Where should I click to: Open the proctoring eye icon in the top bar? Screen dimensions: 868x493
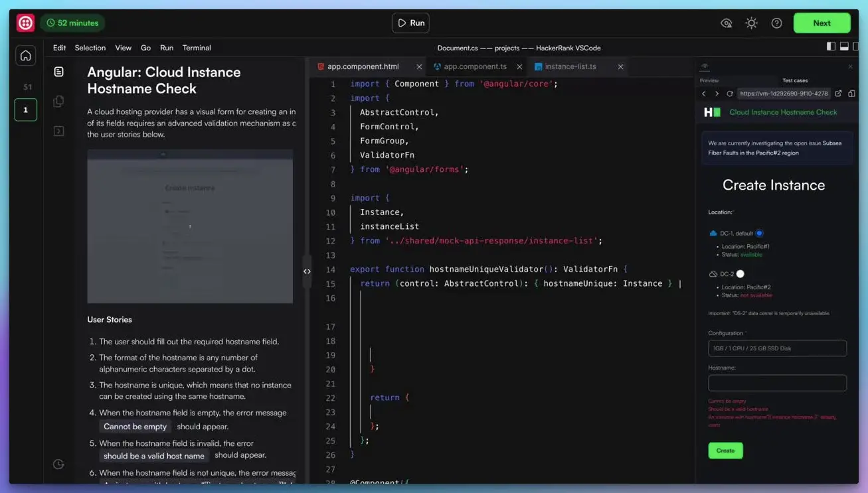coord(726,23)
